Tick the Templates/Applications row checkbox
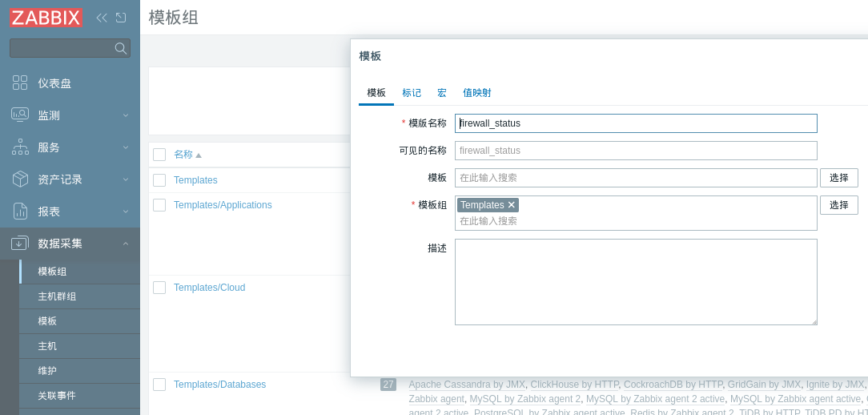Image resolution: width=868 pixels, height=415 pixels. pos(159,205)
